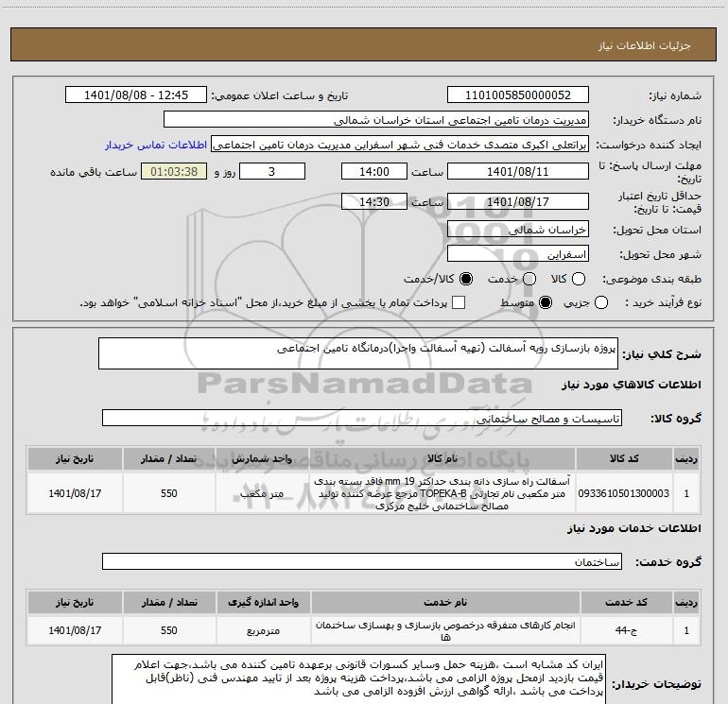This screenshot has width=728, height=704.
Task: Click the announcement date field 1401/08/08 - 12:45
Action: [x=136, y=95]
